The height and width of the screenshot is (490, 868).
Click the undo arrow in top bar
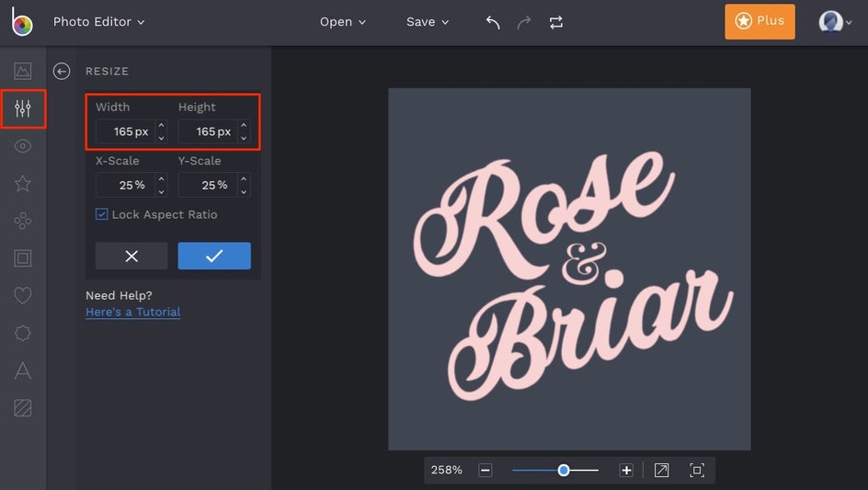[x=493, y=22]
